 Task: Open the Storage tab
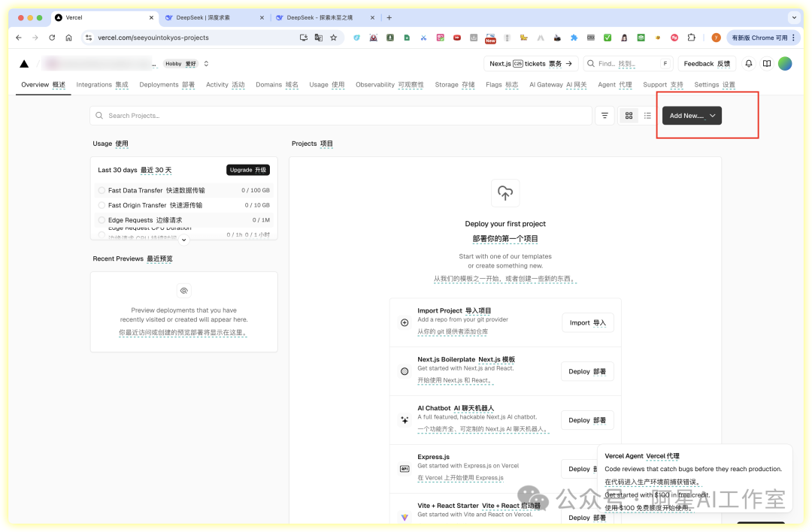(455, 85)
